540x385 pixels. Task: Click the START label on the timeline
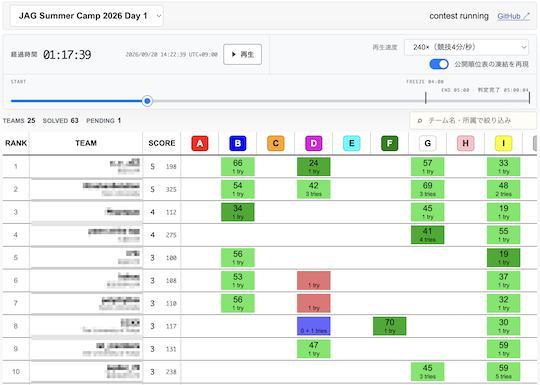(x=18, y=82)
